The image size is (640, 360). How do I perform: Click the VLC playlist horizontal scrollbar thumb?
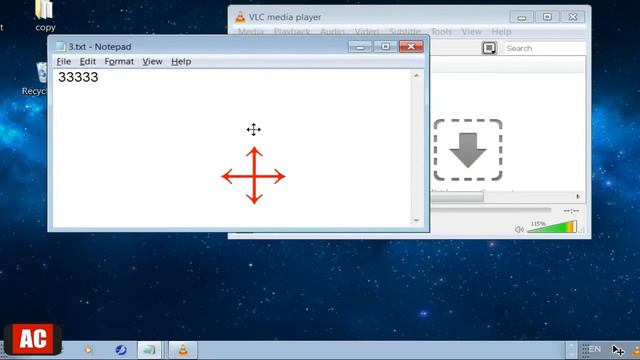(x=457, y=197)
